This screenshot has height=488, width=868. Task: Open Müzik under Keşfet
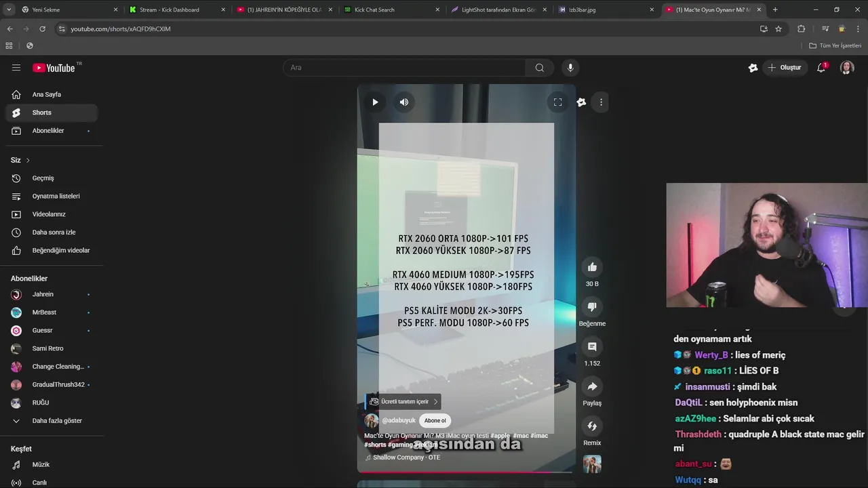[x=52, y=465]
